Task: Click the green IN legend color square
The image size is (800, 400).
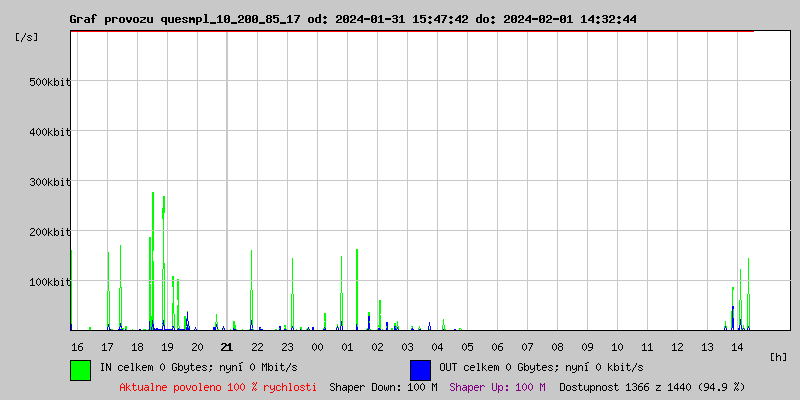Action: pos(80,369)
